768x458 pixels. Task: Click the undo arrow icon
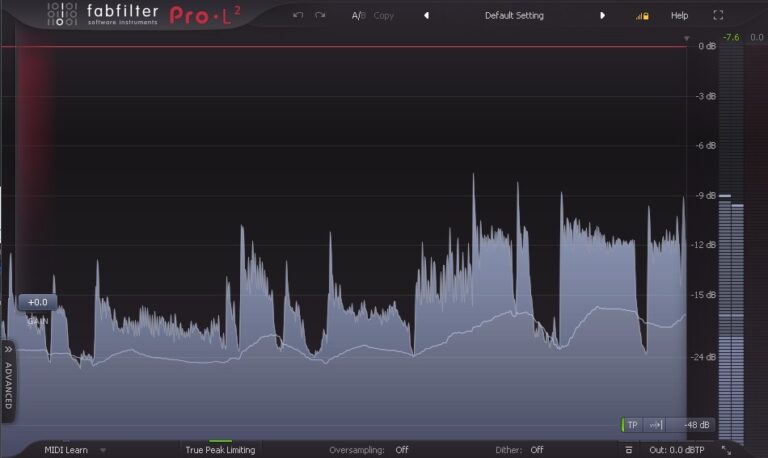click(298, 15)
